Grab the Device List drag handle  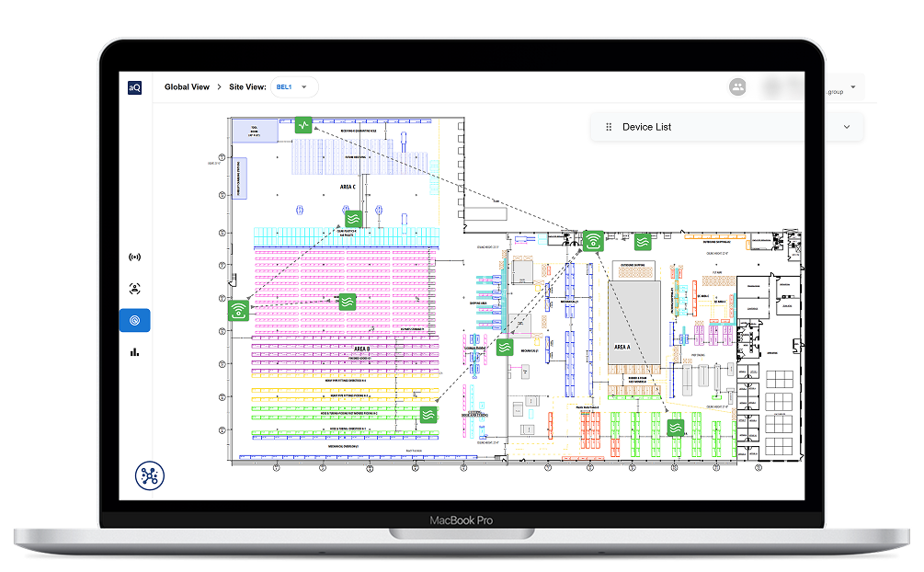(609, 127)
